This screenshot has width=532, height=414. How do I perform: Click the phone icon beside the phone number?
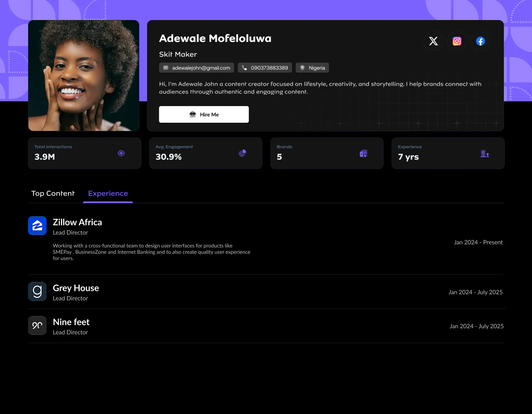[x=244, y=68]
